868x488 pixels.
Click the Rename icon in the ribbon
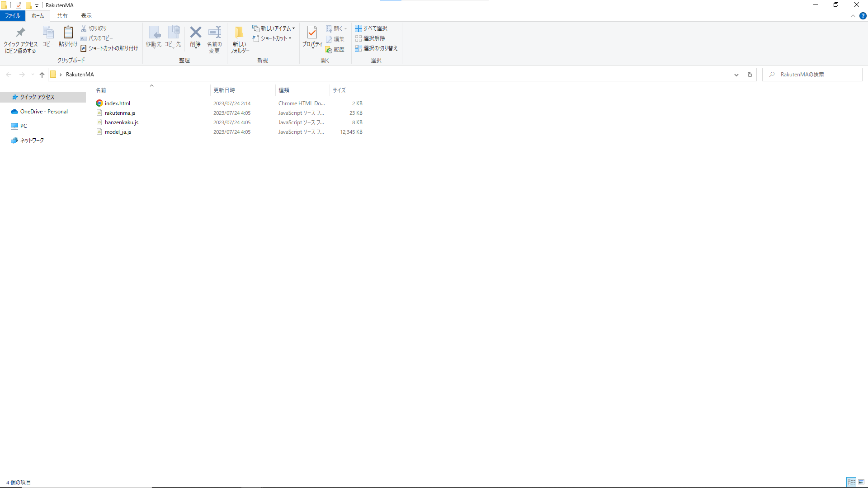[x=214, y=33]
